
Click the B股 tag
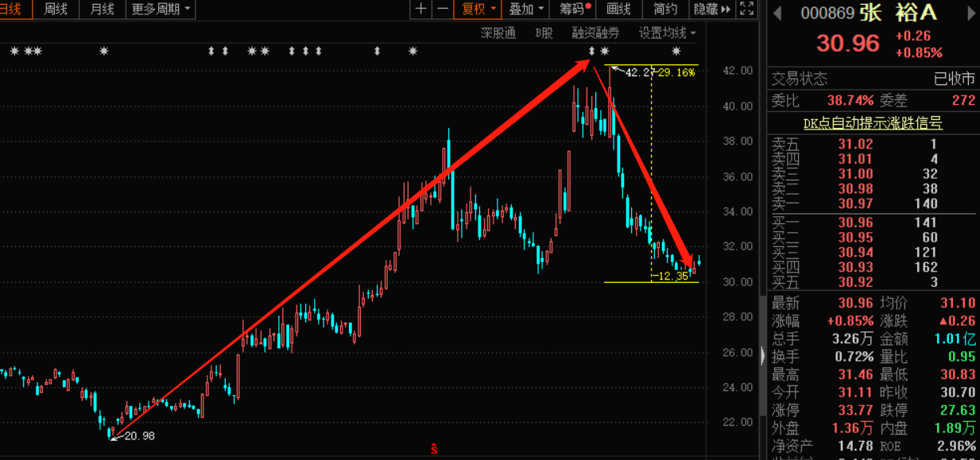[x=544, y=33]
